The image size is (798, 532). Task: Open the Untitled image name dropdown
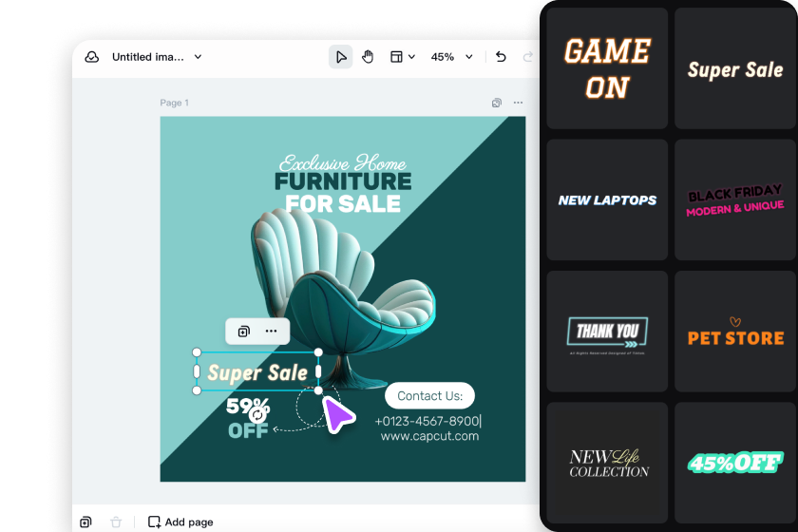(198, 57)
